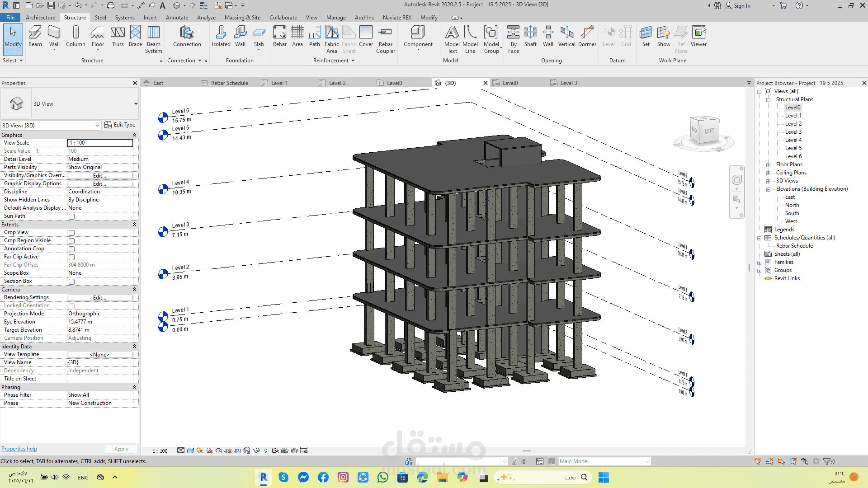868x488 pixels.
Task: Open Revit from the Windows taskbar
Action: pyautogui.click(x=264, y=477)
